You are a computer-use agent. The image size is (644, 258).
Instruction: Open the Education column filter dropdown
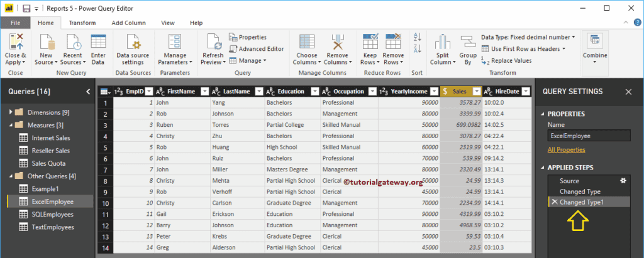pos(315,92)
